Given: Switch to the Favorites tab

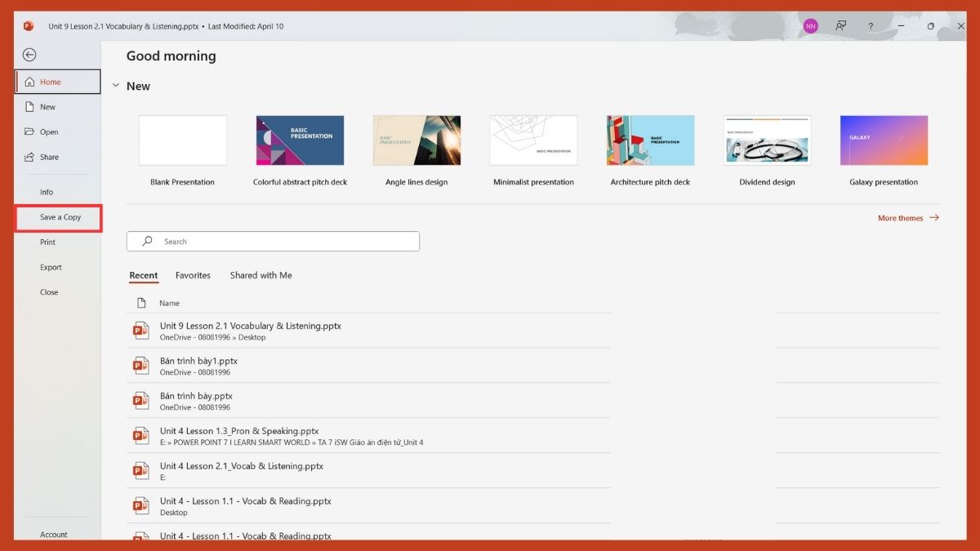Looking at the screenshot, I should pyautogui.click(x=193, y=275).
